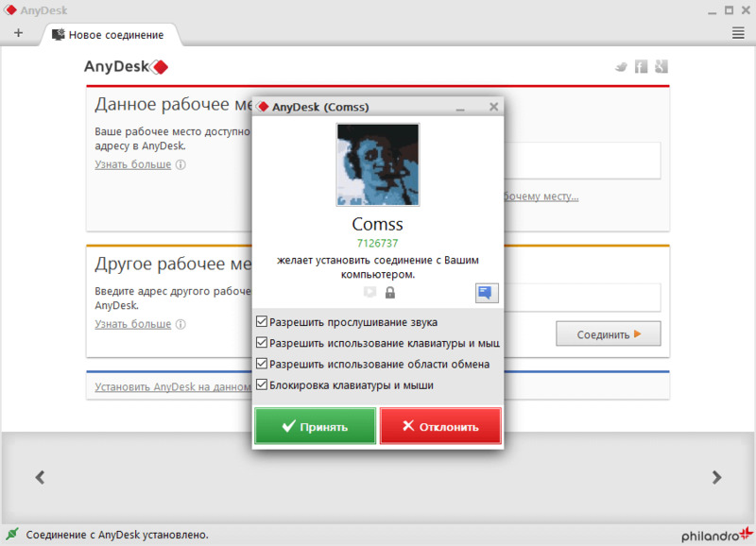Click the AnyDesk logo in main page
This screenshot has width=756, height=546.
click(x=126, y=66)
